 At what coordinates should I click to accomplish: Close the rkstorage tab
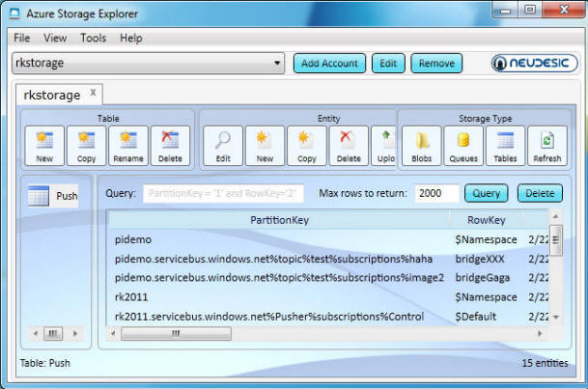tap(93, 93)
